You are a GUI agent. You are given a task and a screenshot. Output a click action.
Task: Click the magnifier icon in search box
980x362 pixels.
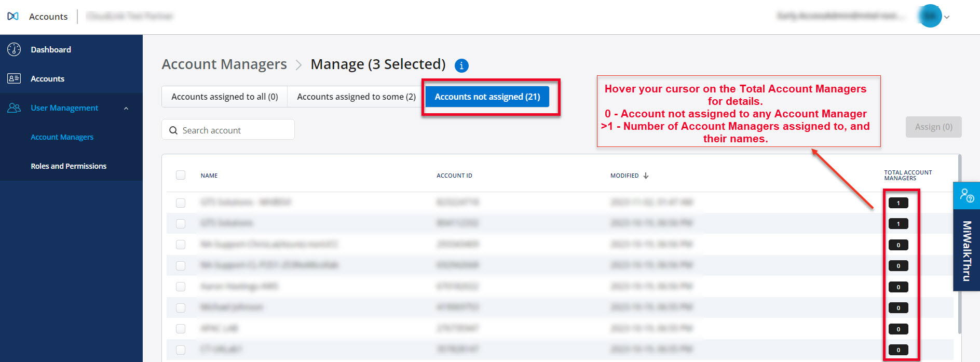[173, 130]
